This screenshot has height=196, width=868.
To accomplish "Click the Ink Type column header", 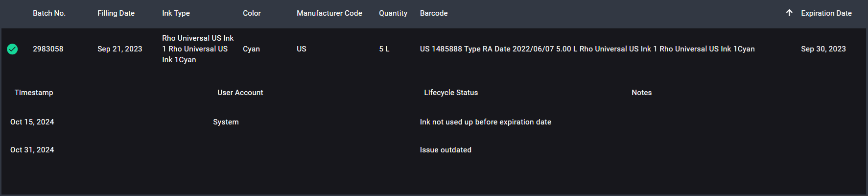I will tap(176, 13).
